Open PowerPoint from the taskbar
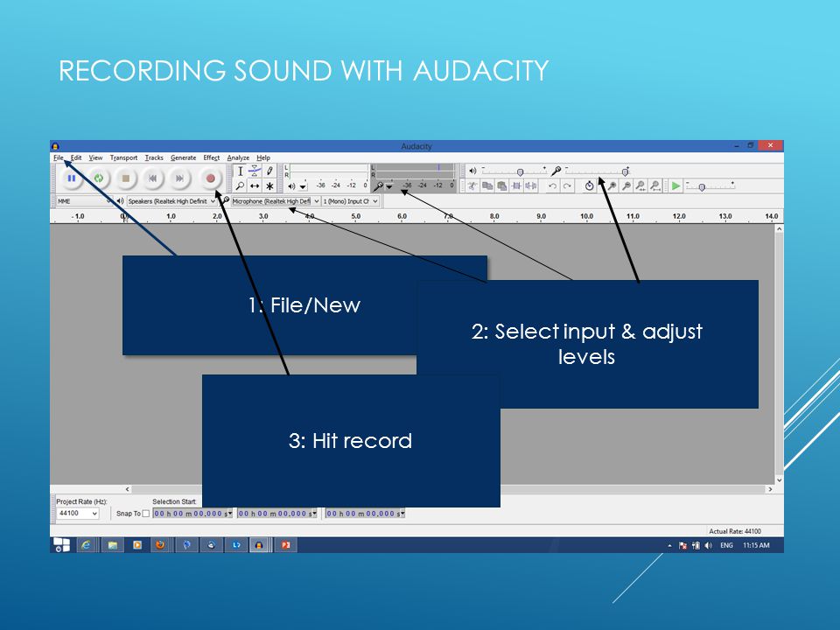 point(285,545)
